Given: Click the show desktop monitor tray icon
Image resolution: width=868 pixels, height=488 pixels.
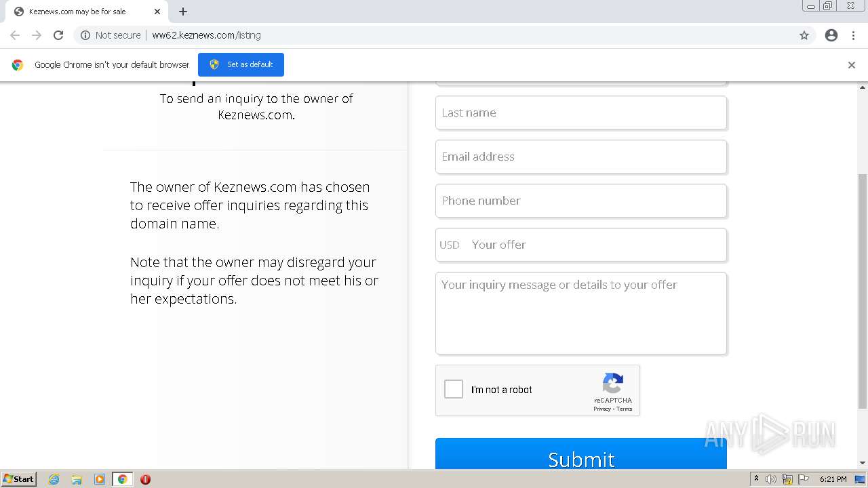Looking at the screenshot, I should pos(860,479).
